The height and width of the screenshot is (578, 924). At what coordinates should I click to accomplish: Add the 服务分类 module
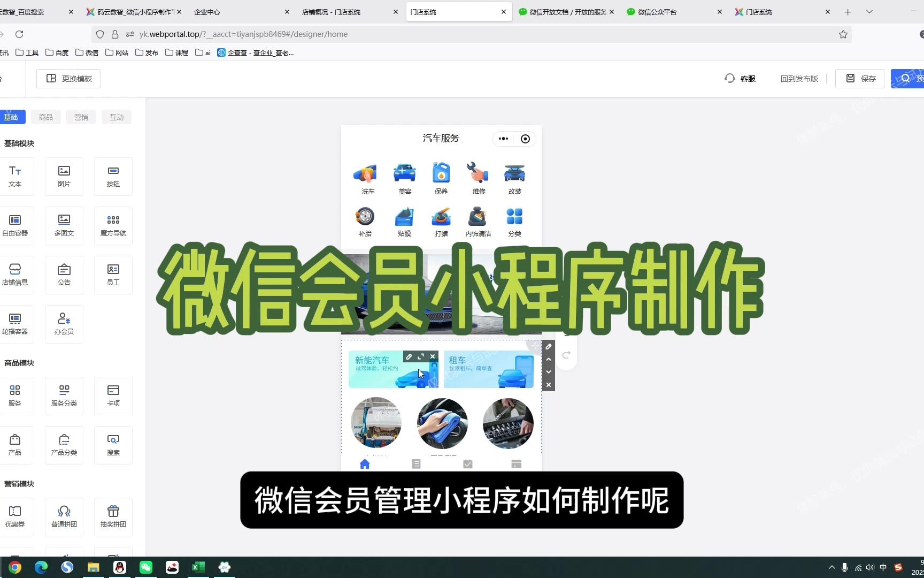64,396
